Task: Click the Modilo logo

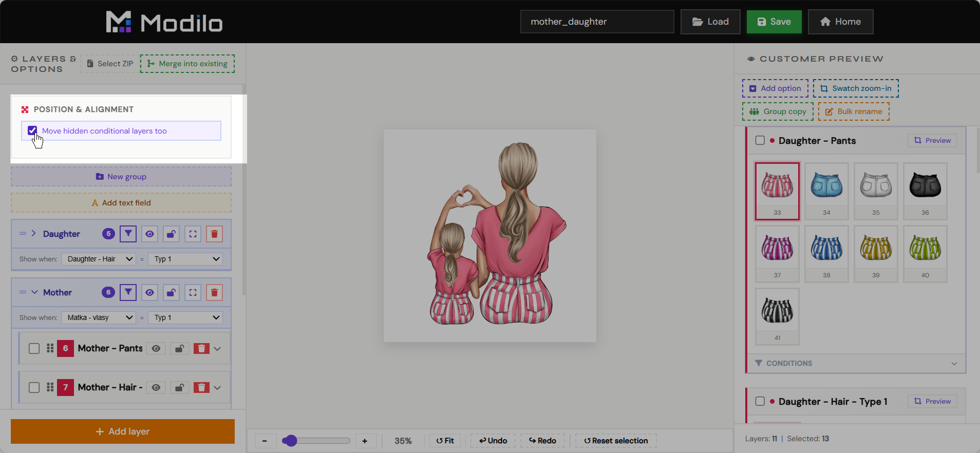Action: coord(164,22)
